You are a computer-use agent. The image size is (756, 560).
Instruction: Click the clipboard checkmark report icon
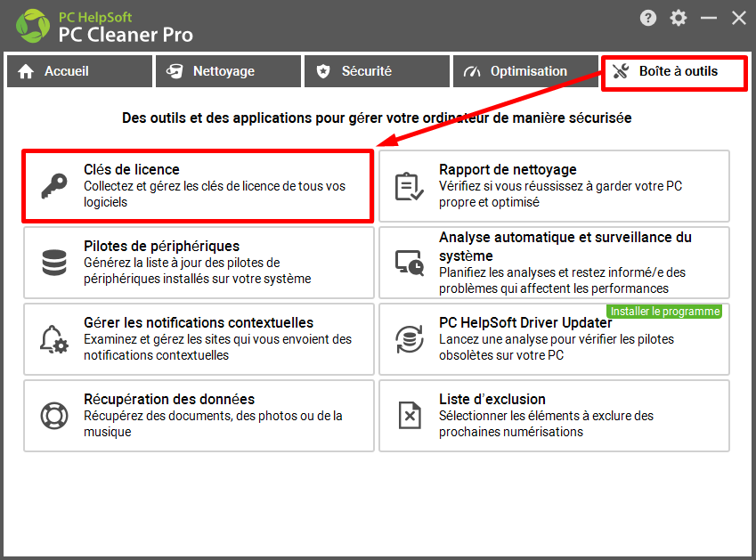pyautogui.click(x=410, y=186)
